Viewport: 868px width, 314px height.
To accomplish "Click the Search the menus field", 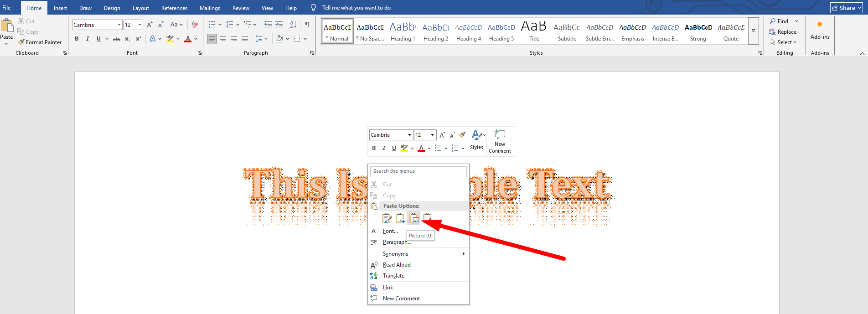I will pyautogui.click(x=418, y=171).
